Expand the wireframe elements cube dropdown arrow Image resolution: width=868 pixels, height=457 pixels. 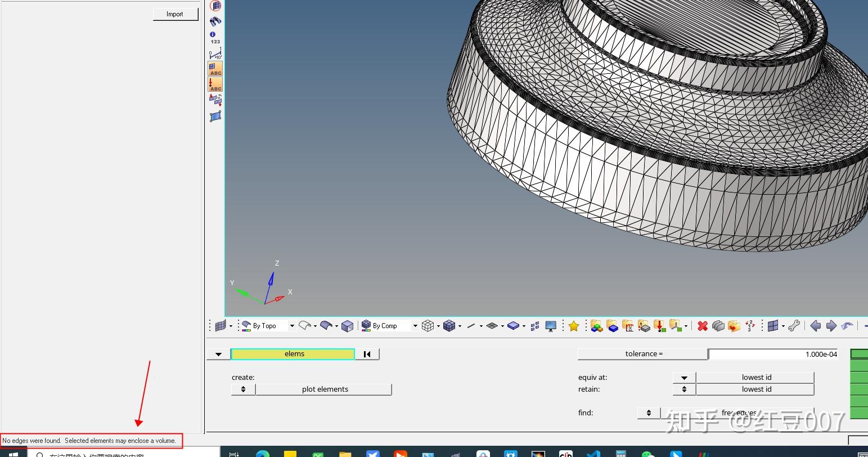(438, 326)
